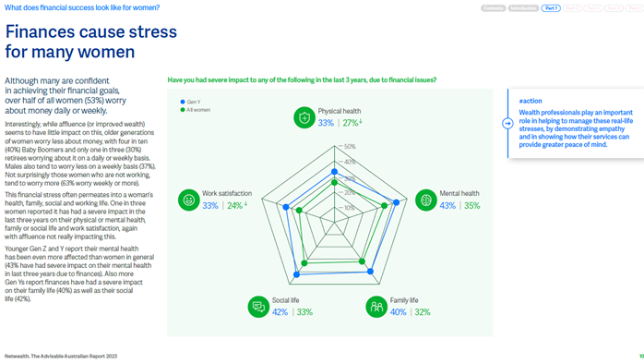The height and width of the screenshot is (364, 644).
Task: Click the Family life people icon
Action: click(x=376, y=307)
